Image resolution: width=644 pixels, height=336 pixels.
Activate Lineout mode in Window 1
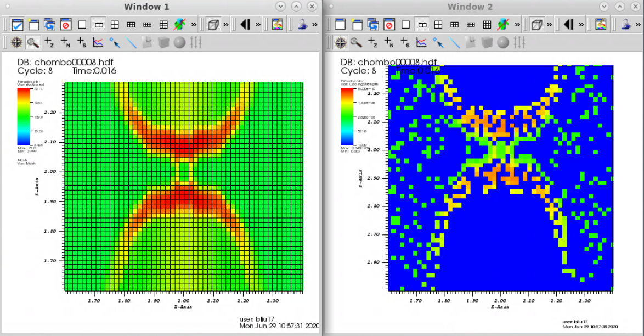click(98, 42)
